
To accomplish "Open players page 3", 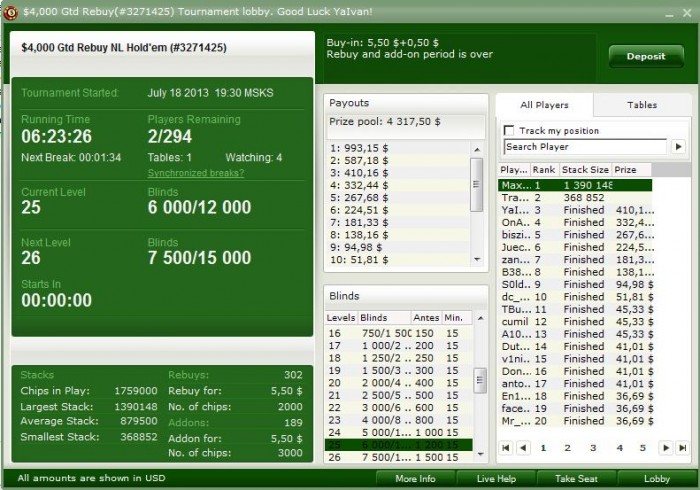I will click(593, 448).
